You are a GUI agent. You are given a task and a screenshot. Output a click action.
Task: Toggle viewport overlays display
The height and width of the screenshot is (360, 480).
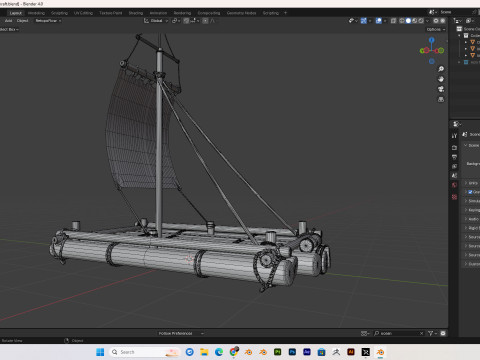(x=379, y=21)
